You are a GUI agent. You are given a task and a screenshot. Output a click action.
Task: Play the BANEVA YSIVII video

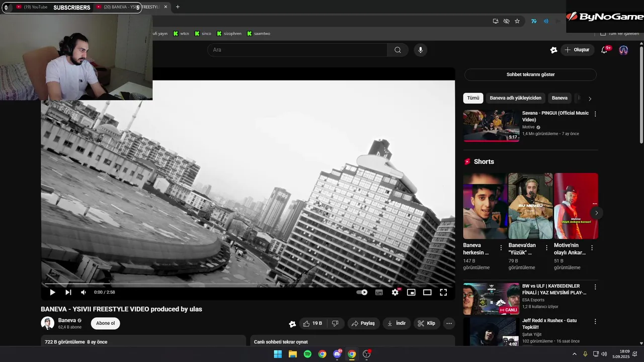[52, 292]
